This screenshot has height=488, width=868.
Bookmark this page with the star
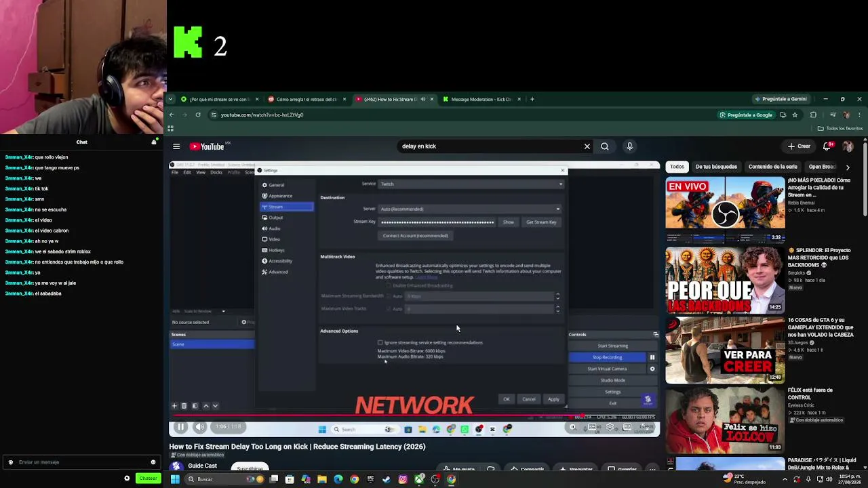[795, 115]
